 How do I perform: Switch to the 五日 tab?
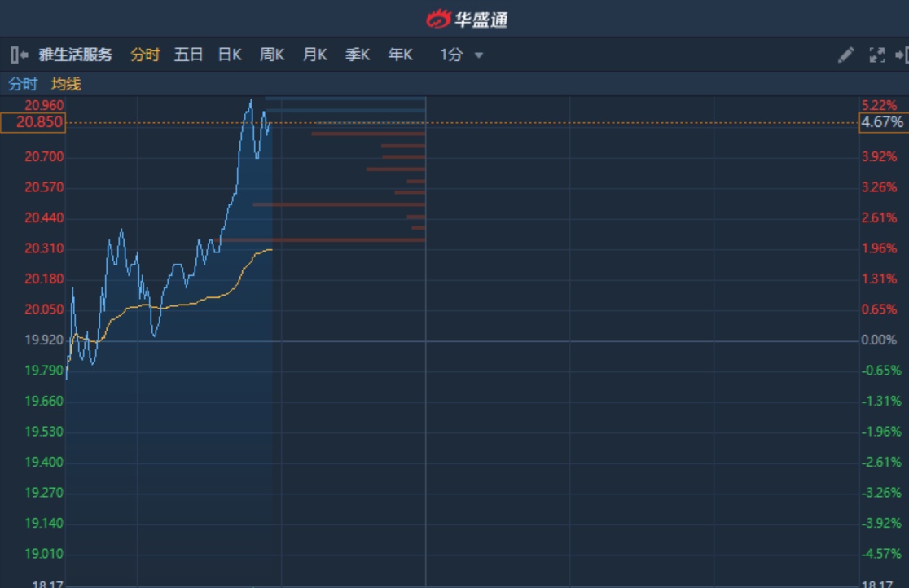pyautogui.click(x=188, y=55)
